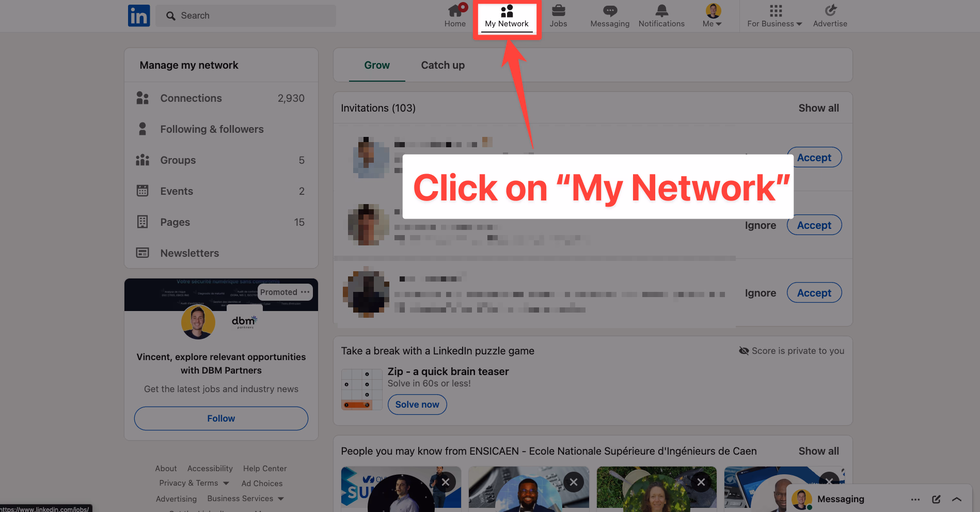Click the search magnifier icon
Screen dimensions: 980x512
(x=171, y=16)
